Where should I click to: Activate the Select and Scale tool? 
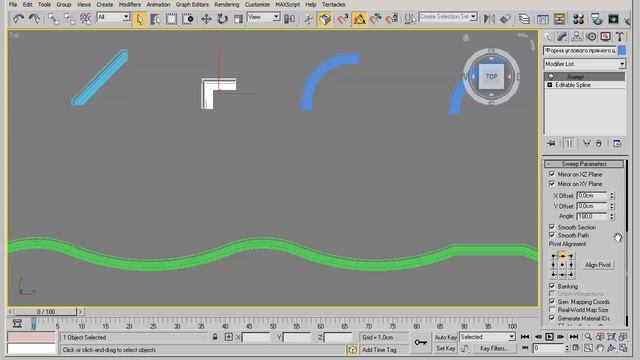(x=238, y=19)
